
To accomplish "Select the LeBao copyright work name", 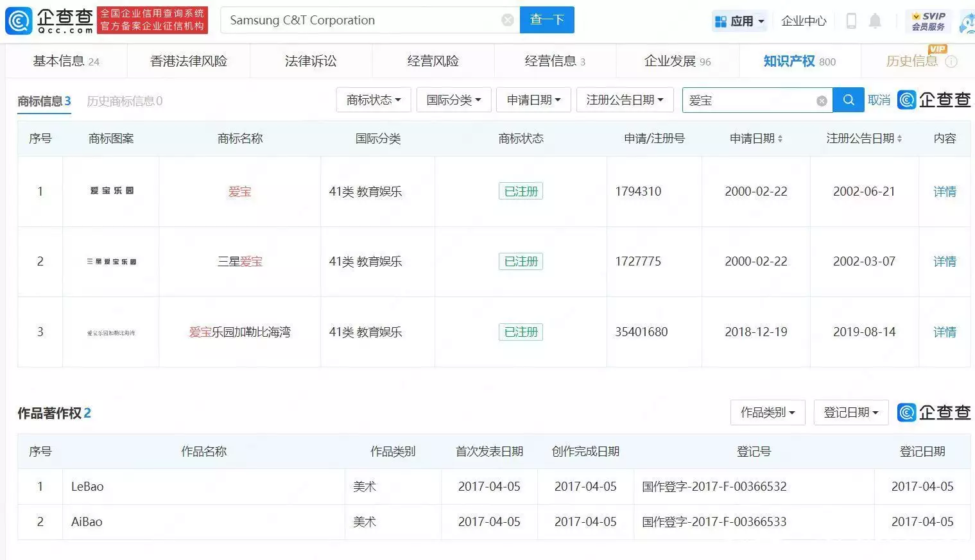I will (87, 486).
